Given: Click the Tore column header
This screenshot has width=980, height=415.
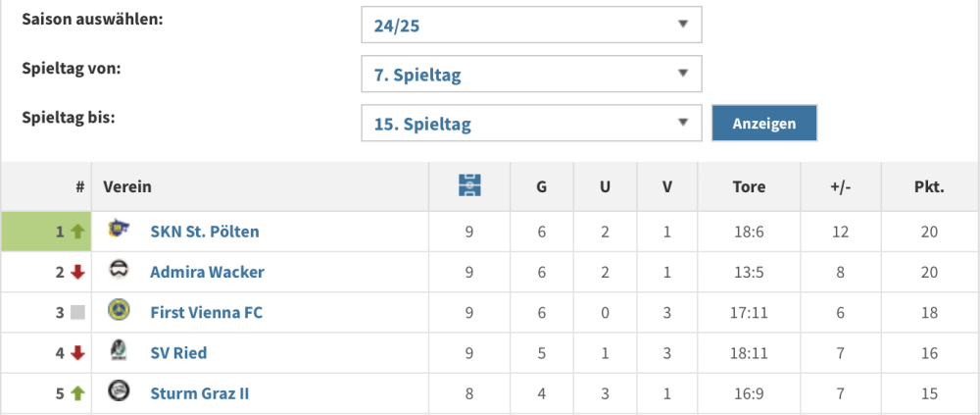Looking at the screenshot, I should click(749, 185).
